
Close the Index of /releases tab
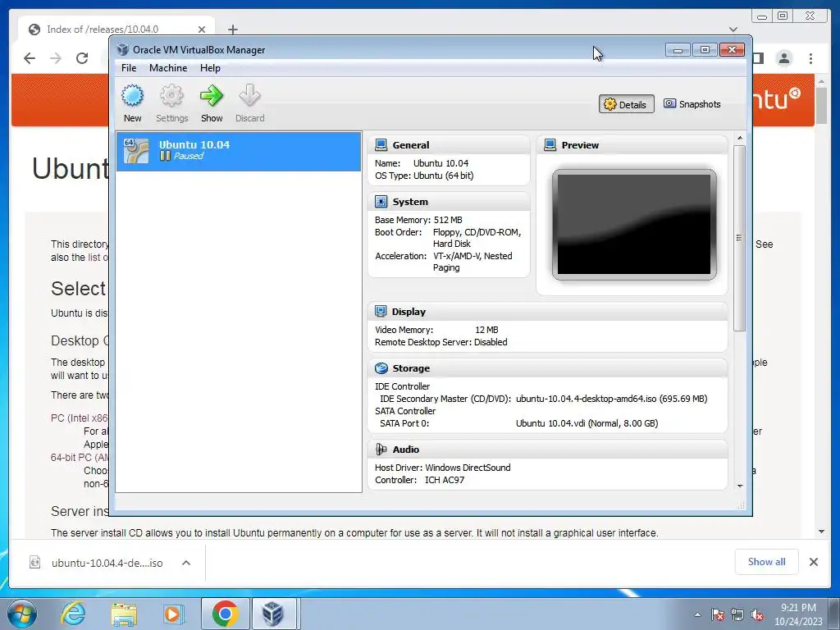202,30
